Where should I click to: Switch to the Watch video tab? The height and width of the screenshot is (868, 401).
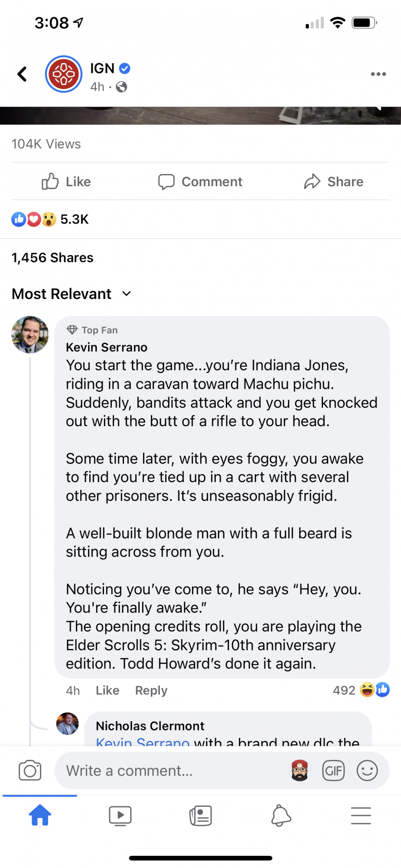120,815
